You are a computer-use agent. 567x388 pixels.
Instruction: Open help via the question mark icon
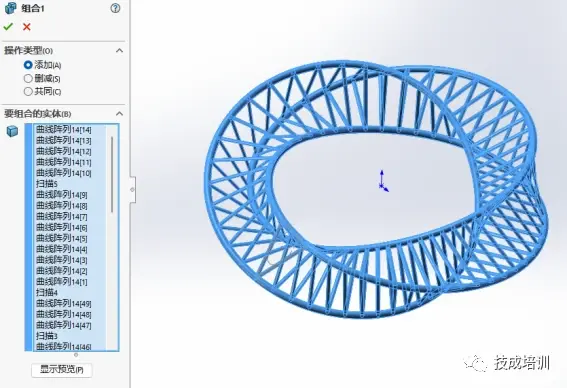[x=115, y=8]
